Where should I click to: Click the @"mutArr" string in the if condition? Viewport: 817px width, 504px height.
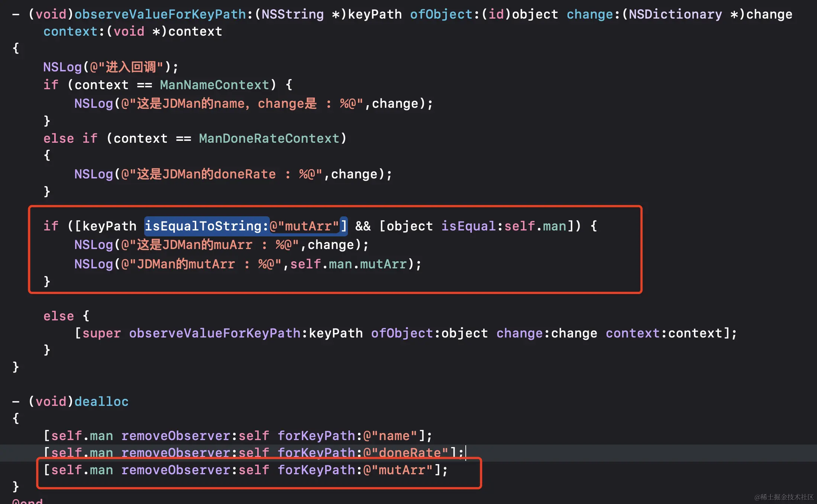point(304,226)
